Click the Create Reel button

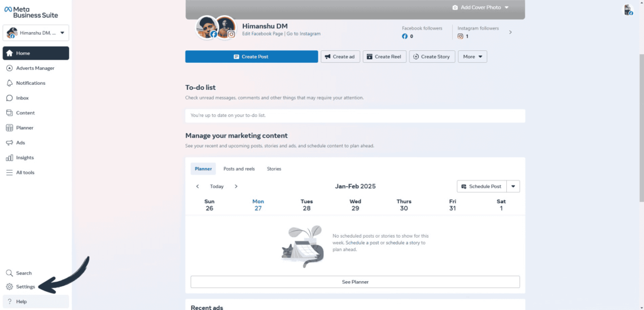[x=384, y=57]
